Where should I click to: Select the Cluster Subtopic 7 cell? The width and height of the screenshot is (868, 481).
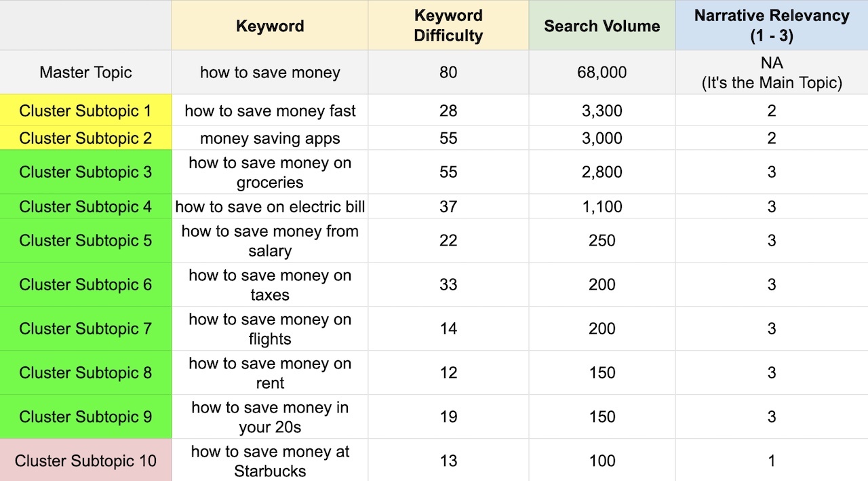click(85, 328)
